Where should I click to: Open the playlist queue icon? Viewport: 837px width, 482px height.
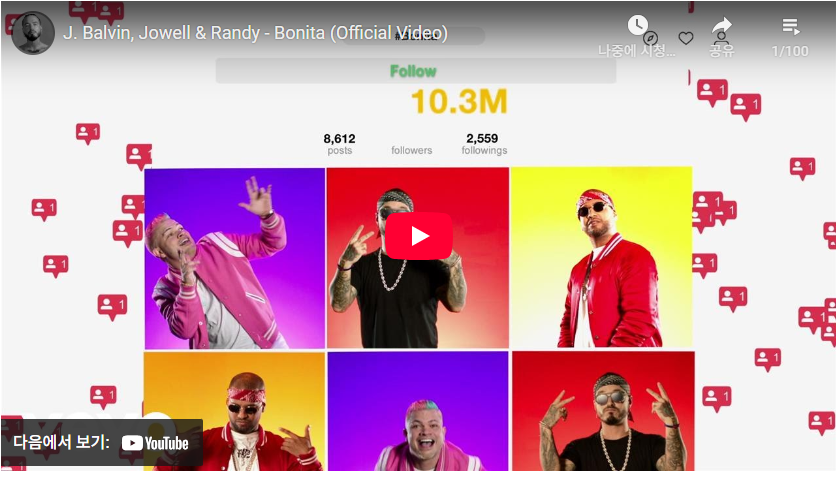[791, 26]
